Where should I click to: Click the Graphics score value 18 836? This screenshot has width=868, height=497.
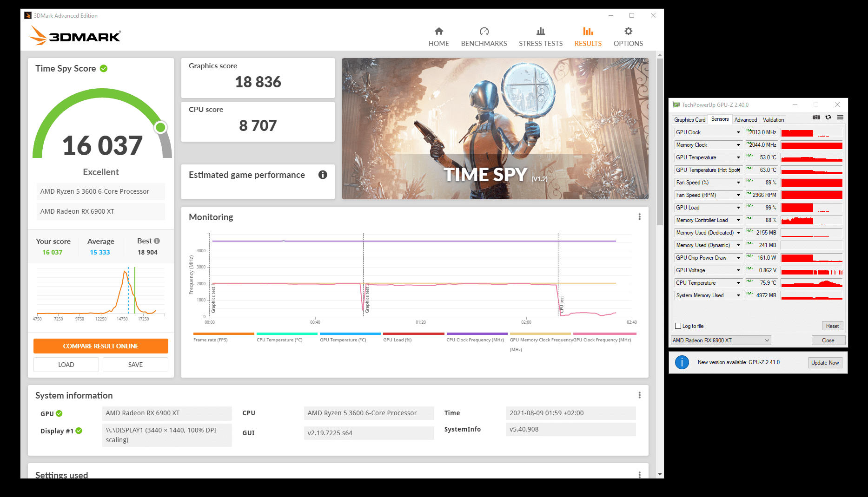258,82
